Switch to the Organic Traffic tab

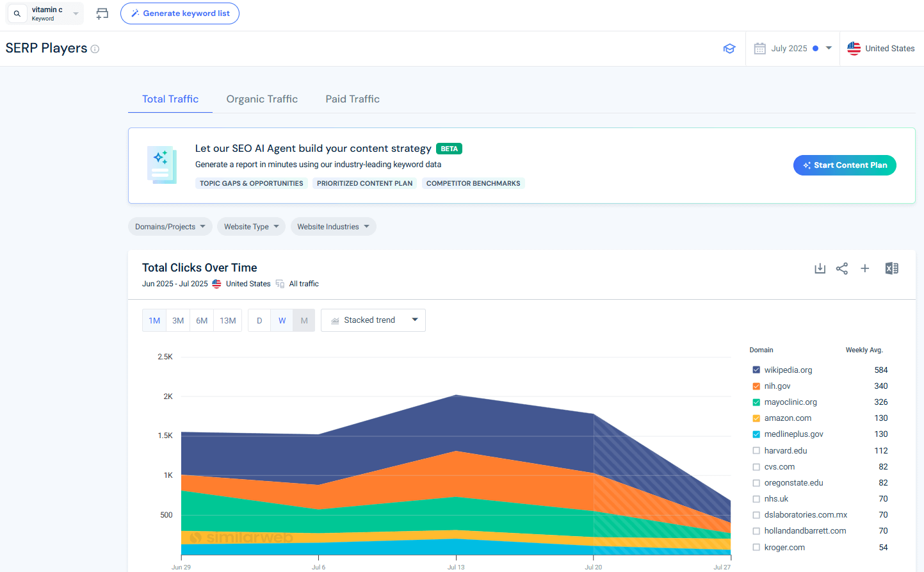[262, 99]
